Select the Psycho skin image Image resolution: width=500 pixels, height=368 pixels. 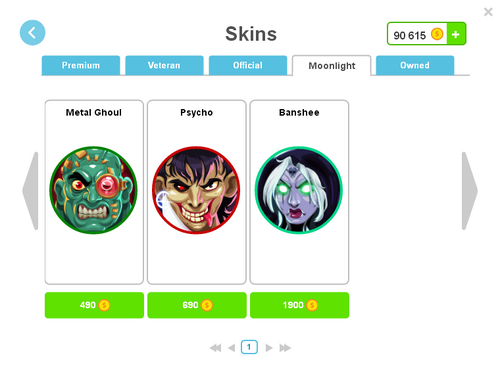tap(196, 190)
